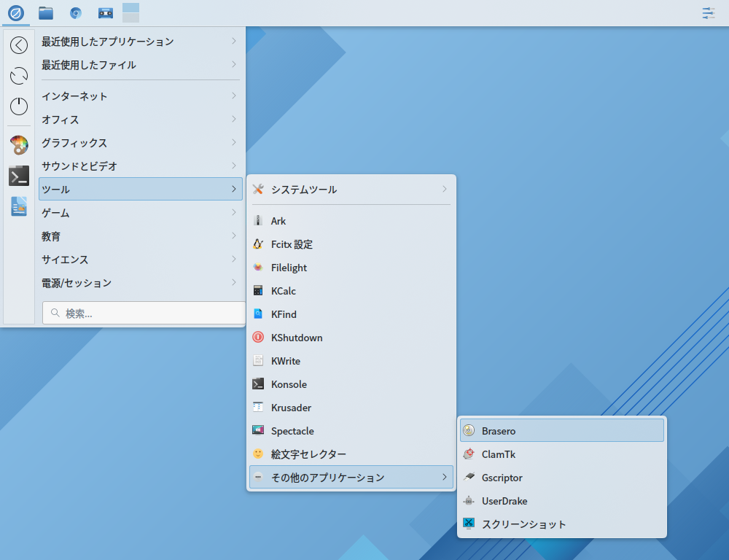Click the power shutdown sidebar icon

click(19, 106)
